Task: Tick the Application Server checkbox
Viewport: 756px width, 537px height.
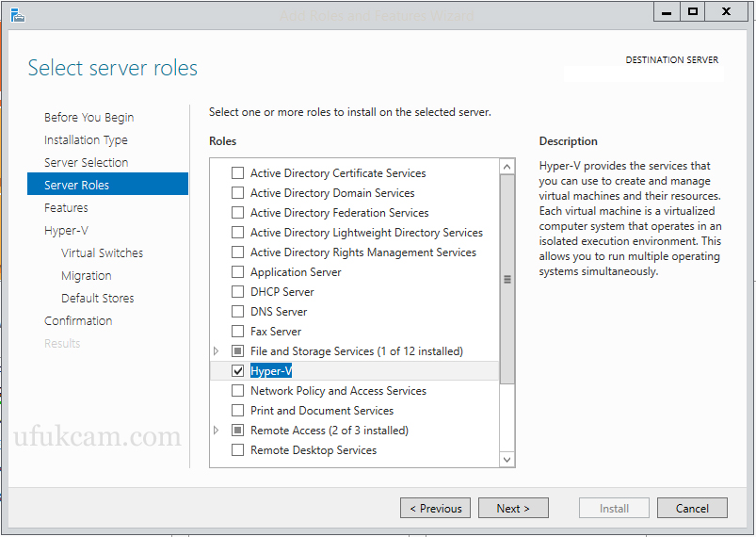Action: (x=237, y=272)
